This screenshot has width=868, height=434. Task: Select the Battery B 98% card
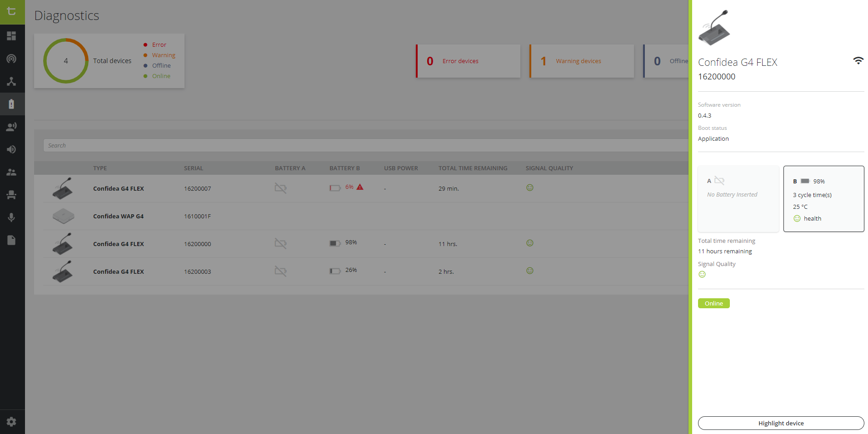[x=823, y=199]
